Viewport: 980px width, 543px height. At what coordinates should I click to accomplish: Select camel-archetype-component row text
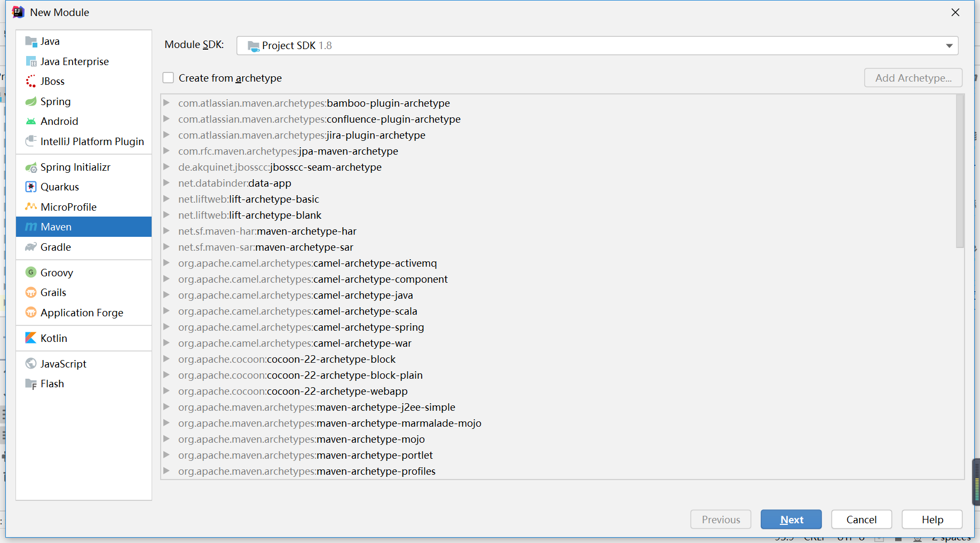313,279
